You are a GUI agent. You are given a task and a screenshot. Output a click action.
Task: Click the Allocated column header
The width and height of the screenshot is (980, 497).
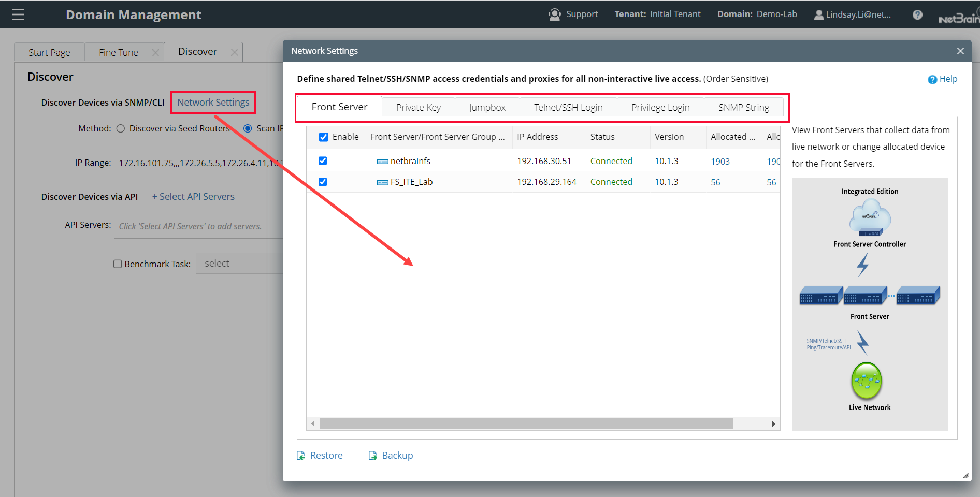[x=733, y=137]
